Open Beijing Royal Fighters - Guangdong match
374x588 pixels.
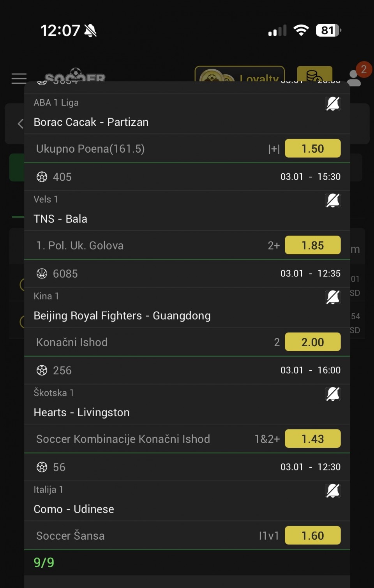(122, 315)
